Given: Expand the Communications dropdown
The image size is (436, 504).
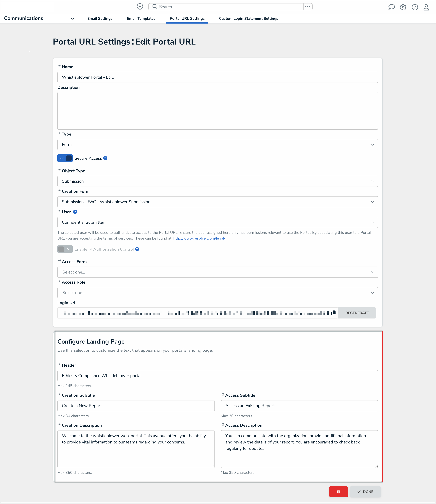Looking at the screenshot, I should click(72, 18).
